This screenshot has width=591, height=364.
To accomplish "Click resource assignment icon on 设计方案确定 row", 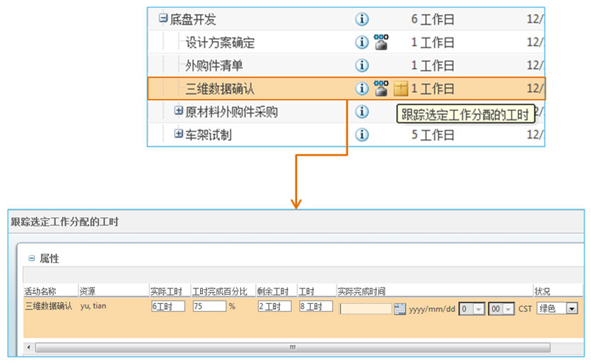I will point(381,42).
